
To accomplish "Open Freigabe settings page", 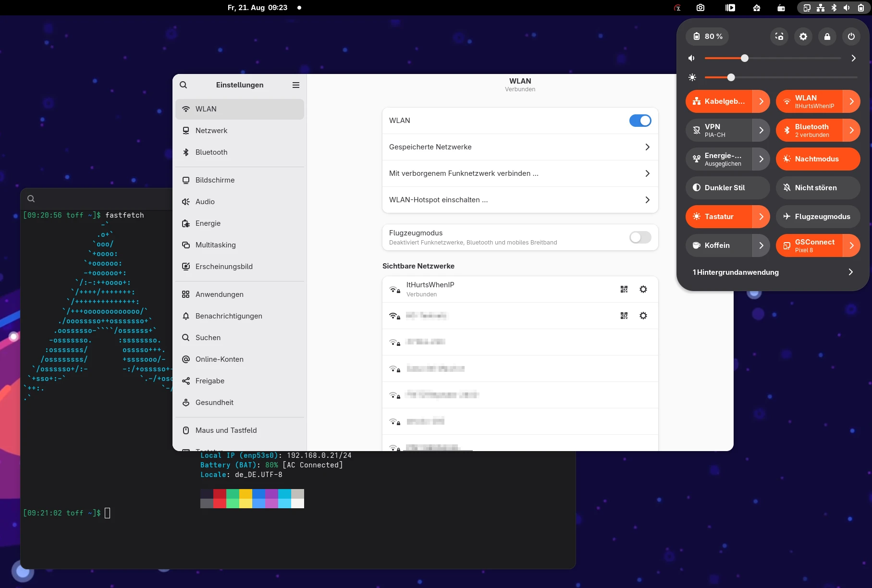I will (240, 381).
